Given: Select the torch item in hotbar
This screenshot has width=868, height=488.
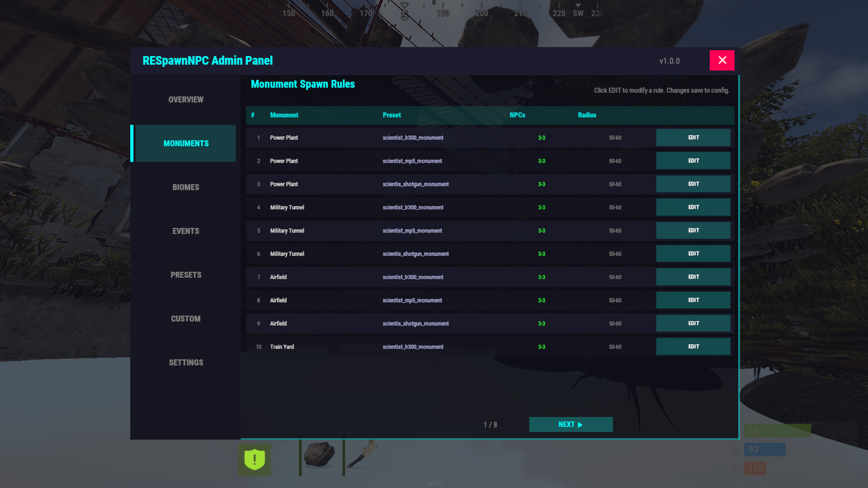Looking at the screenshot, I should point(362,455).
